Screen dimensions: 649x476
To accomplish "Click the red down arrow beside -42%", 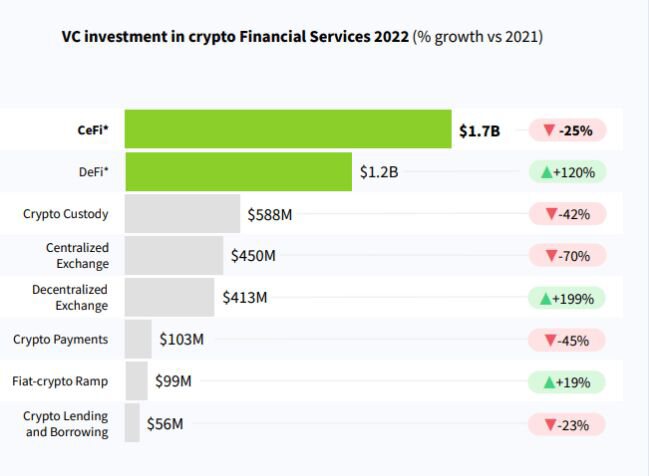I will [x=550, y=214].
